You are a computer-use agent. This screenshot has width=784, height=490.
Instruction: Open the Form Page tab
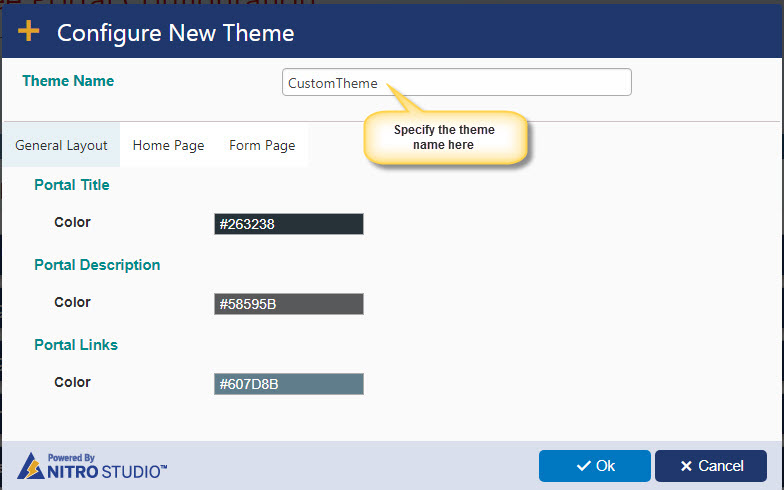(x=262, y=146)
